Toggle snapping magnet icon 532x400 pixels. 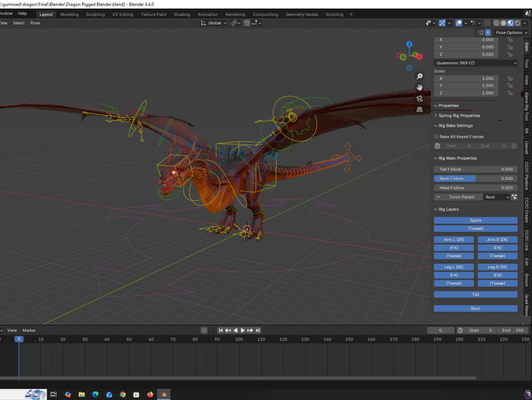(x=247, y=23)
